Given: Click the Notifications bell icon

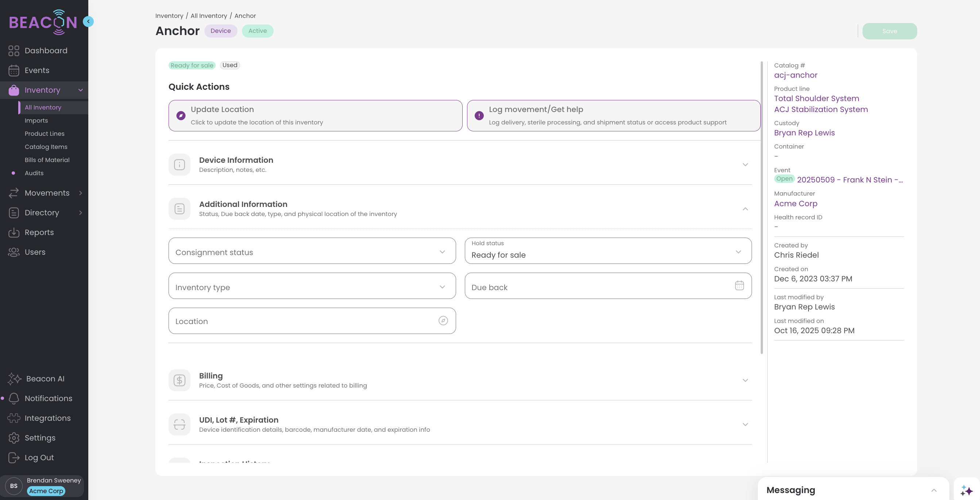Looking at the screenshot, I should (x=14, y=398).
